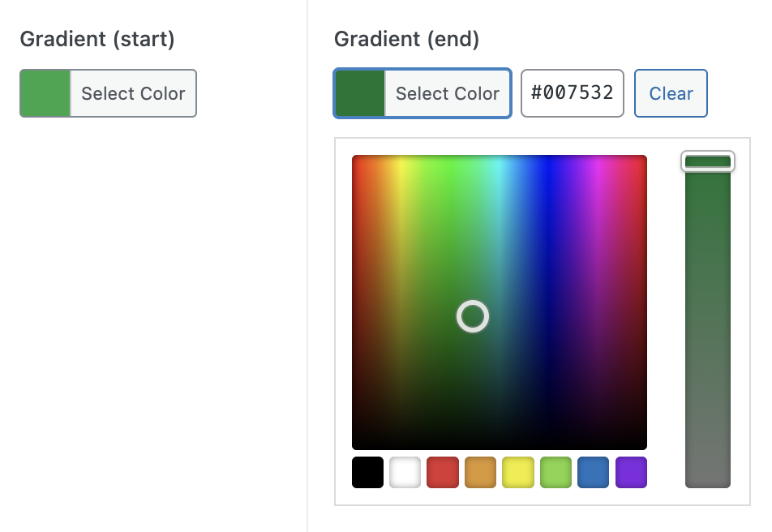Viewport: 772px width, 532px height.
Task: Click the slider thumb above the saturation bar
Action: (x=707, y=161)
